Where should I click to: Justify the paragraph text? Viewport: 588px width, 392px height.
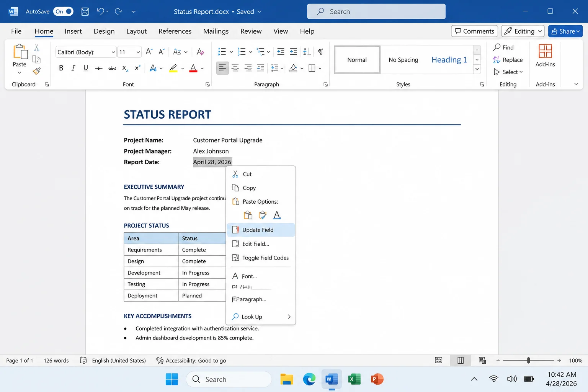tap(261, 68)
